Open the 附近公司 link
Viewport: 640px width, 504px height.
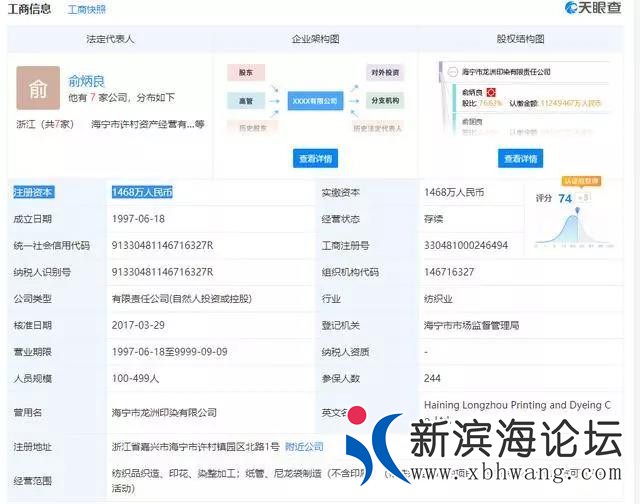coord(304,447)
